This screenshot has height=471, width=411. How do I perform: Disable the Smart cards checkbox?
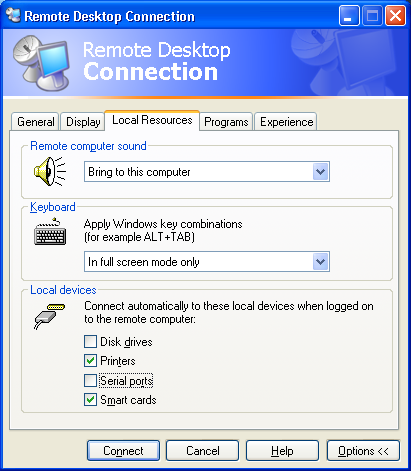[90, 400]
